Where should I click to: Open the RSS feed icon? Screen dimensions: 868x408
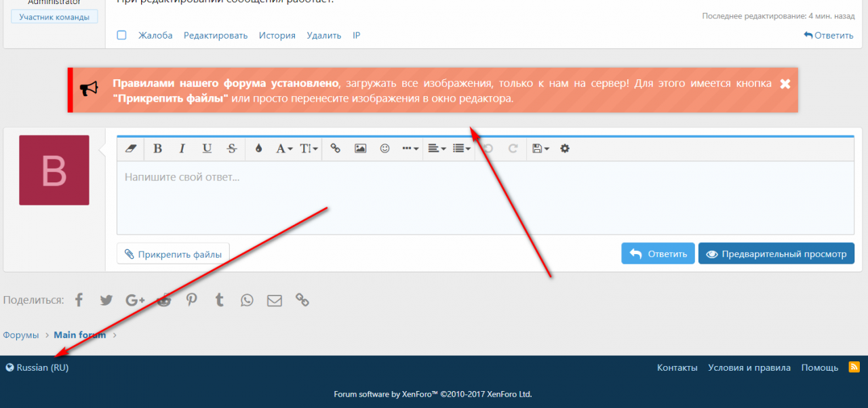[x=854, y=367]
